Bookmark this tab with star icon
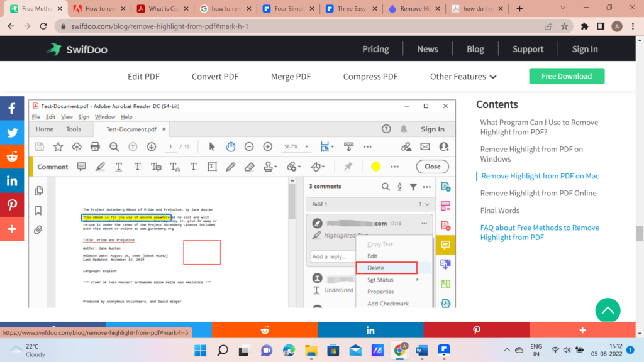This screenshot has height=362, width=644. [564, 26]
